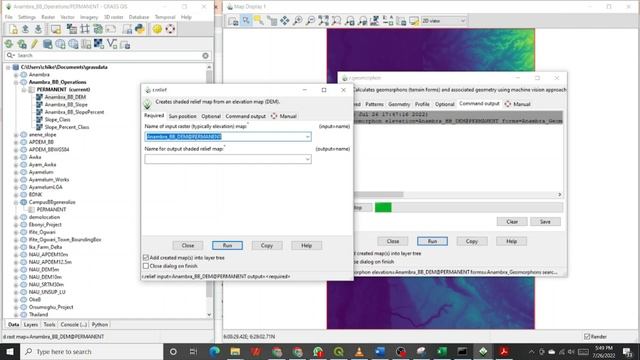Open the output shaded relief map dropdown
The width and height of the screenshot is (640, 360).
coord(307,159)
